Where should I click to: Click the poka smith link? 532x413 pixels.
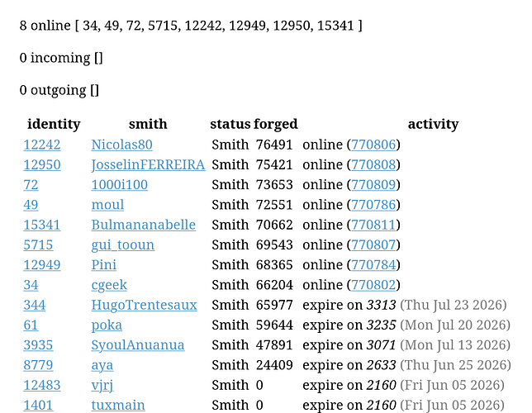pyautogui.click(x=107, y=325)
